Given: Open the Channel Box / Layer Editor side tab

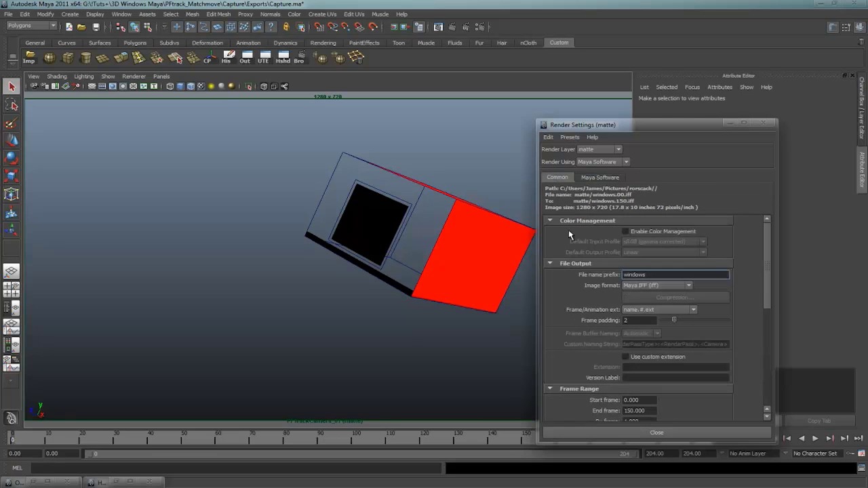Looking at the screenshot, I should (862, 108).
